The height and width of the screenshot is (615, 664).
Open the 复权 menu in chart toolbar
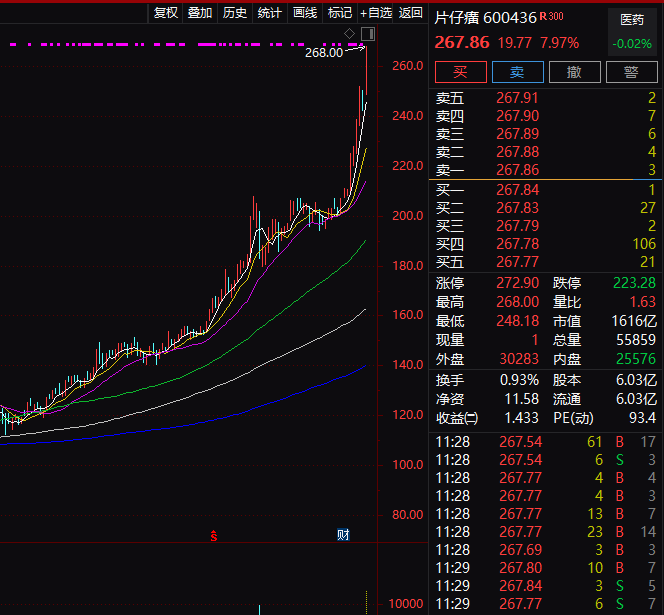pyautogui.click(x=165, y=13)
